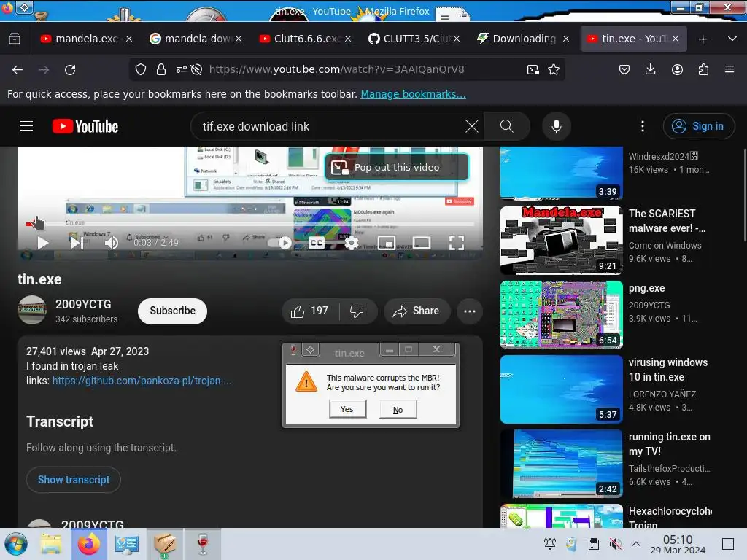Viewport: 747px width, 560px height.
Task: Open Firefox application hamburger menu
Action: (729, 69)
